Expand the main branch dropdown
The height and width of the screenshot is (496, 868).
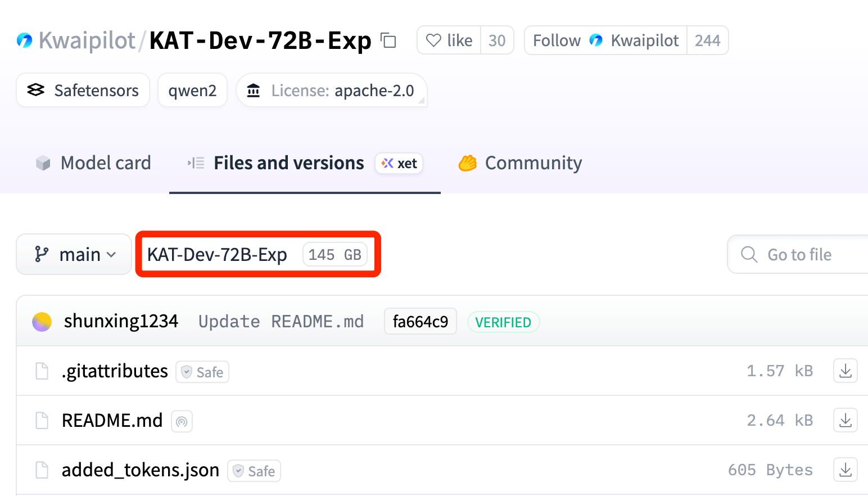pos(74,254)
